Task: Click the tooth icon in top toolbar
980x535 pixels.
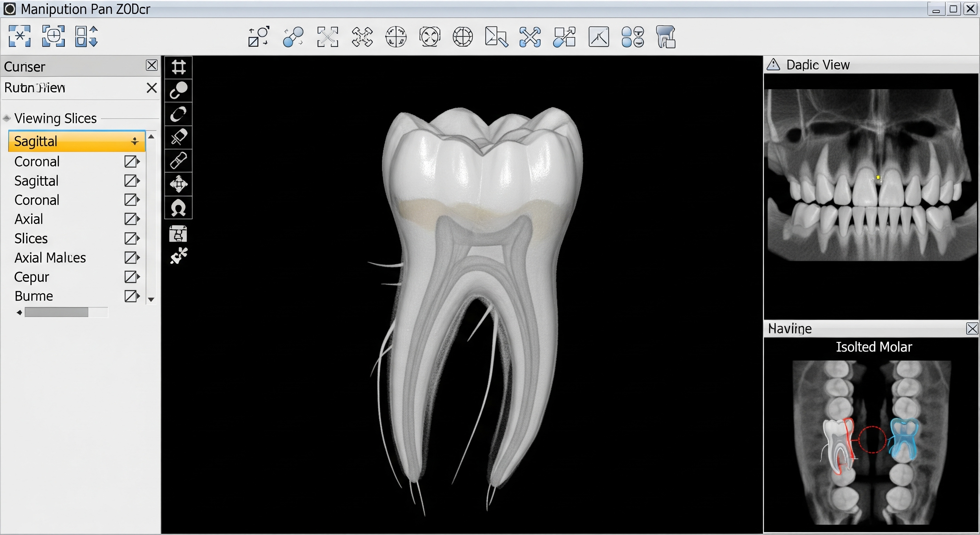Action: point(666,37)
